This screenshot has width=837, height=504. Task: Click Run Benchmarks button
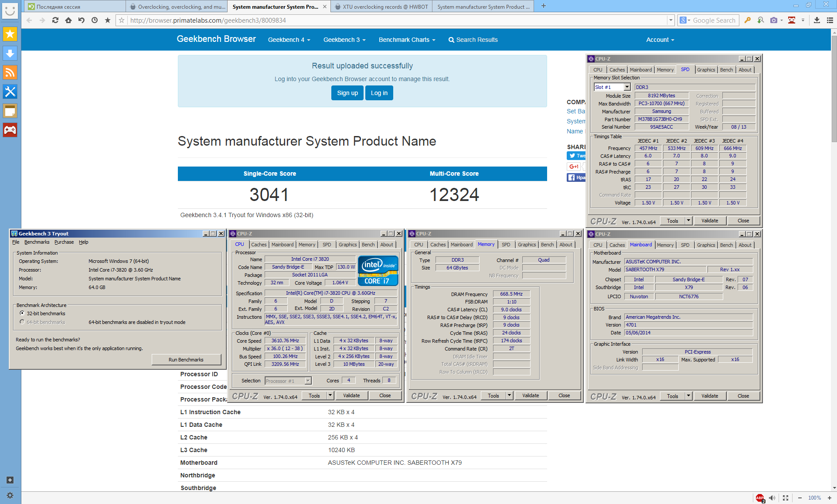(x=186, y=360)
